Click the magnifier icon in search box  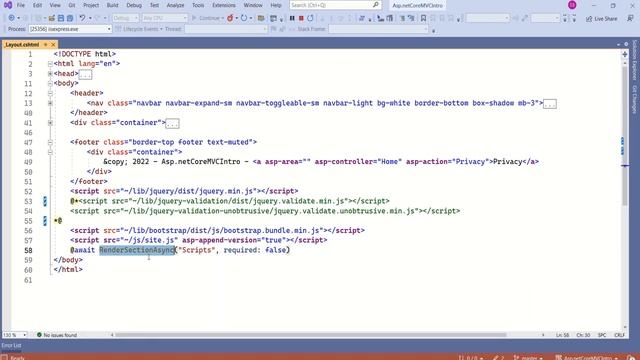(x=376, y=5)
